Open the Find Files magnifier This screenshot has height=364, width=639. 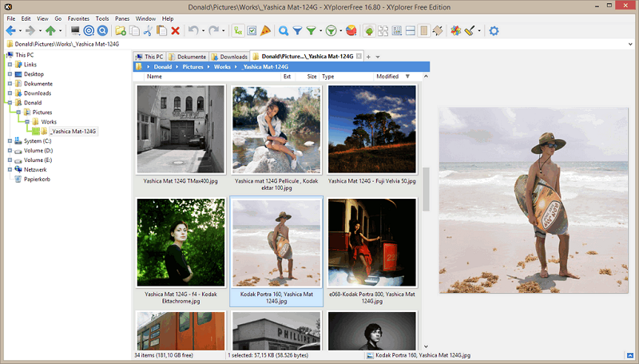283,31
